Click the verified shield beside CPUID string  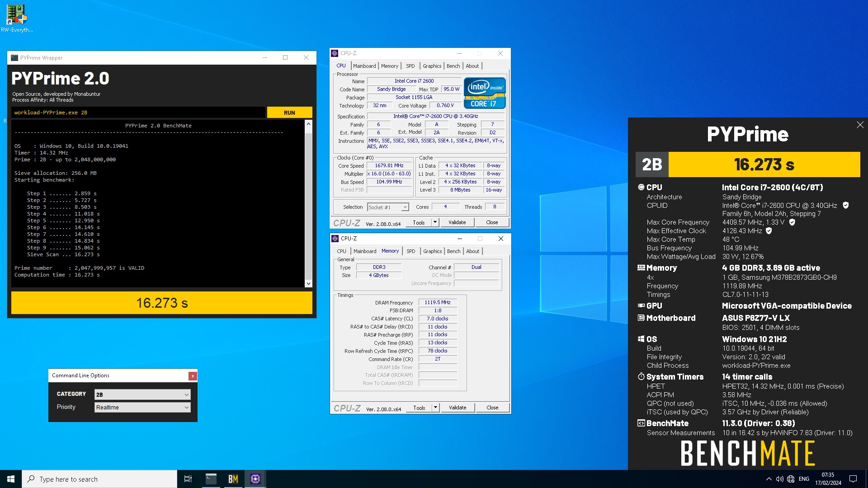pos(846,205)
